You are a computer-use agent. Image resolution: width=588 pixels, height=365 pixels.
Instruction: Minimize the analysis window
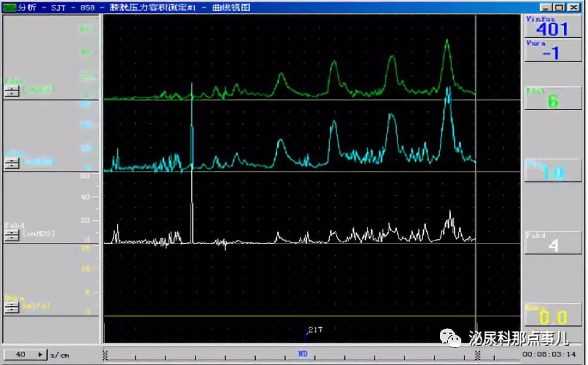pyautogui.click(x=546, y=7)
